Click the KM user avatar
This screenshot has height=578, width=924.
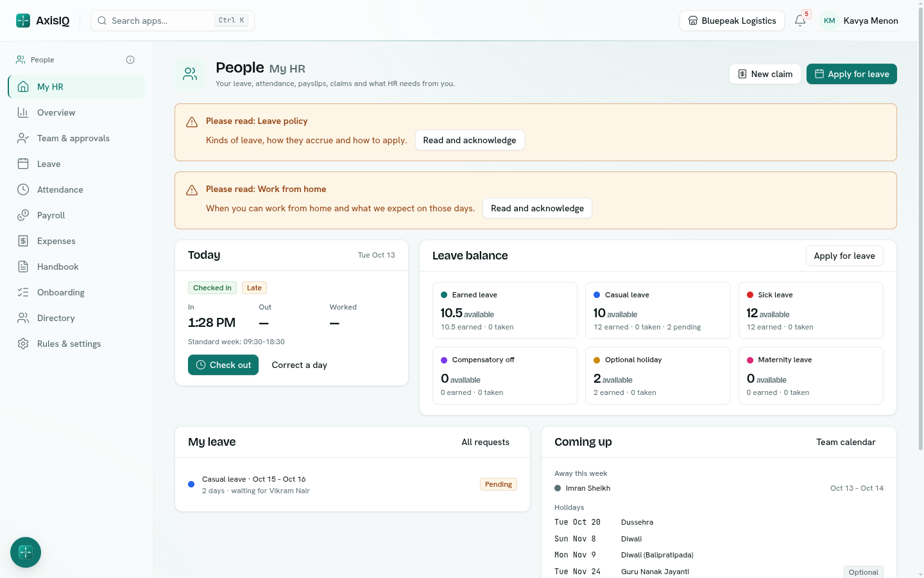829,21
